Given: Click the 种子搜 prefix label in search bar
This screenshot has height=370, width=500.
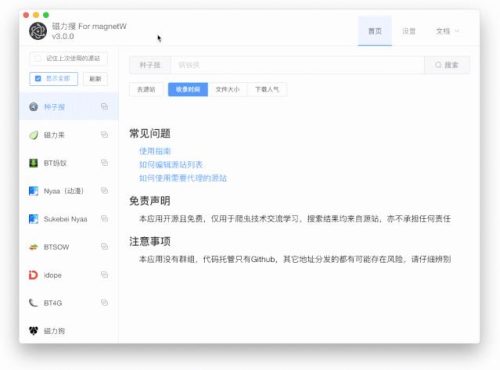Looking at the screenshot, I should click(x=150, y=65).
